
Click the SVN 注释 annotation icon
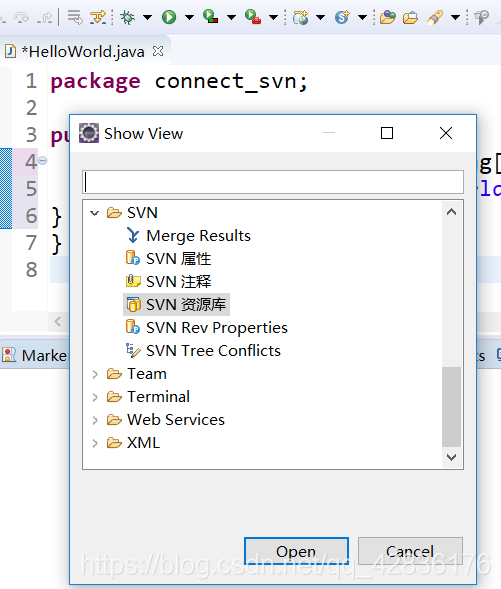[133, 281]
